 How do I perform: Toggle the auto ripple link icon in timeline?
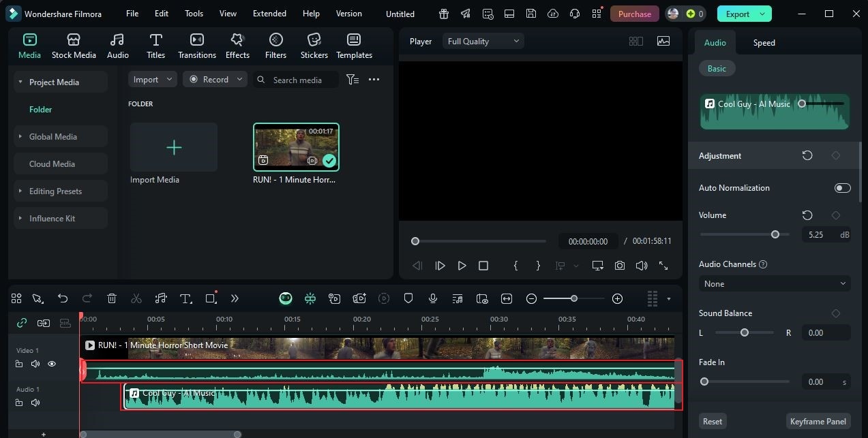(x=22, y=323)
